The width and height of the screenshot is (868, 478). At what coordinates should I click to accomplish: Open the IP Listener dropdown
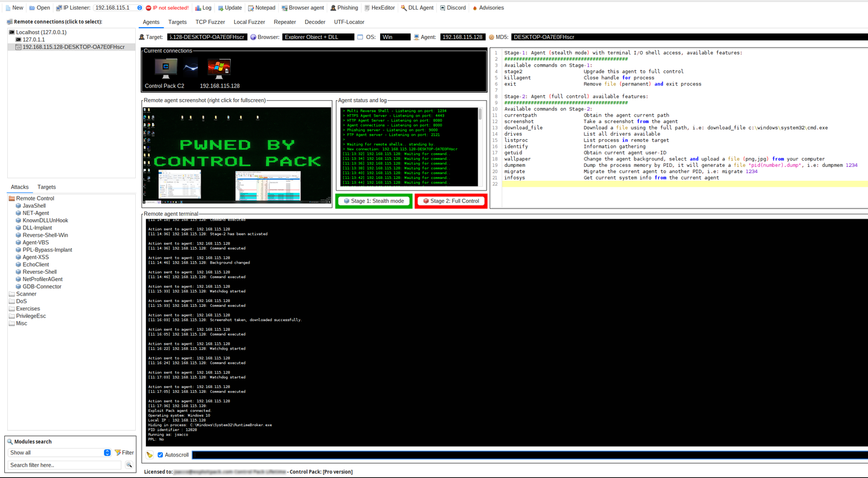139,8
